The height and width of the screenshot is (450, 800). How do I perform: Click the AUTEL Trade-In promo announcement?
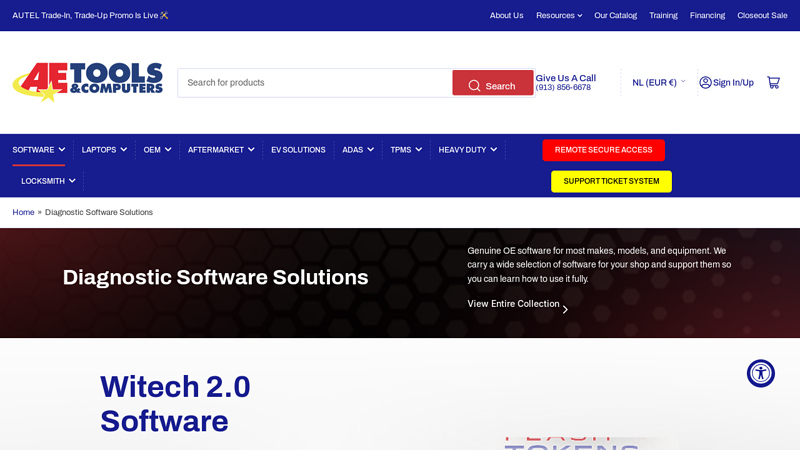(x=90, y=15)
